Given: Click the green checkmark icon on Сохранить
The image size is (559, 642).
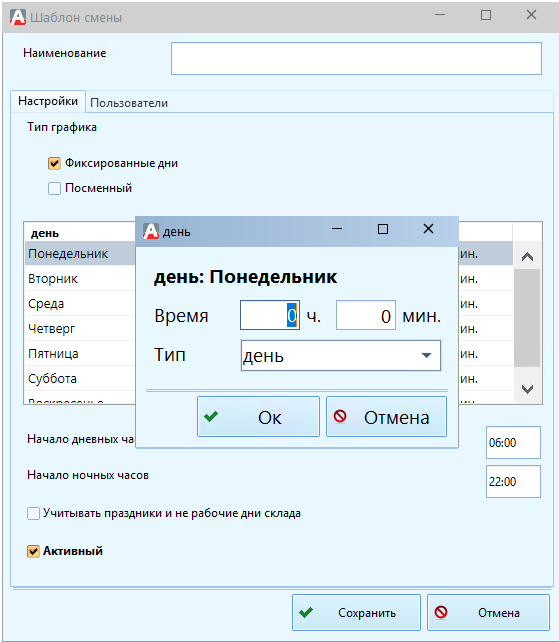Looking at the screenshot, I should click(x=306, y=613).
